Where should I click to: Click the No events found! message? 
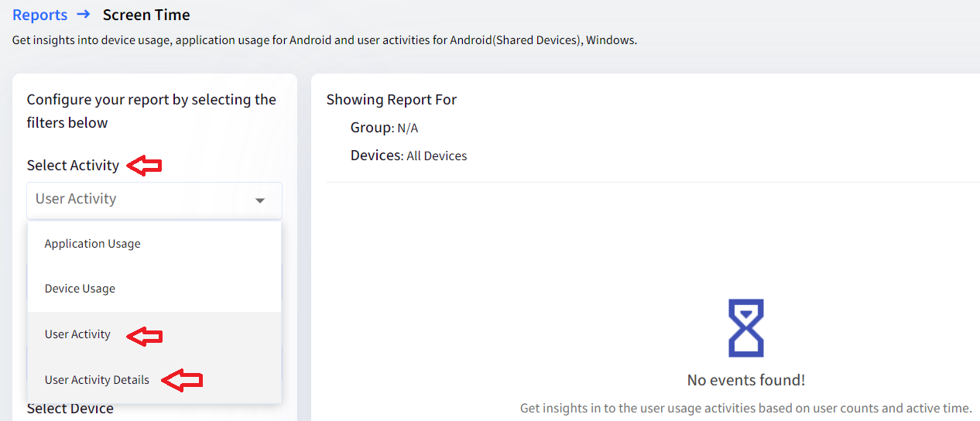[x=746, y=380]
